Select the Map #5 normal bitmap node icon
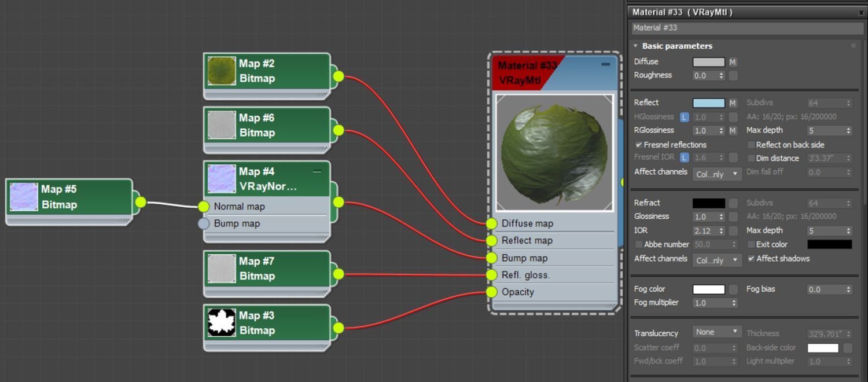The image size is (868, 382). (24, 197)
